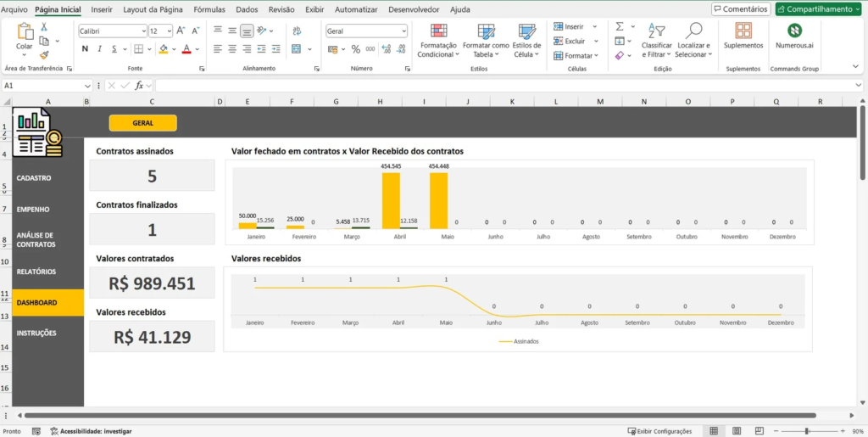Click the yellow GERAL button
This screenshot has height=437, width=868.
[142, 123]
